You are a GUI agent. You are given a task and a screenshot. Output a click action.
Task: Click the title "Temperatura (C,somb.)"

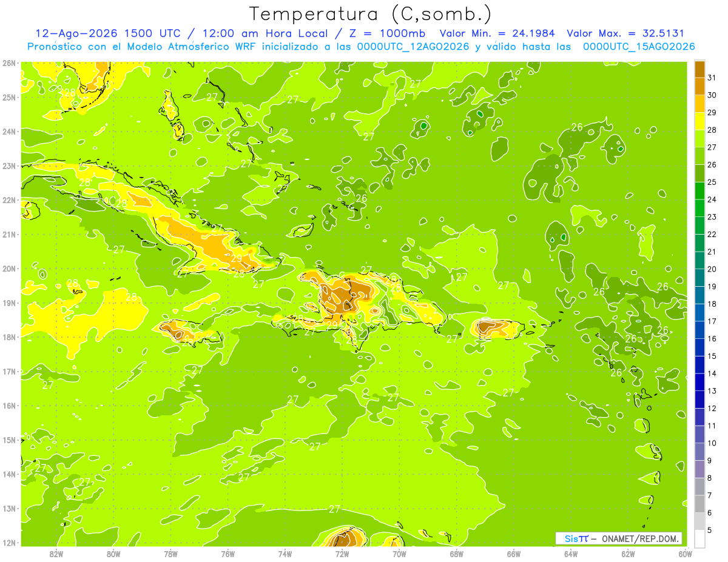pyautogui.click(x=370, y=14)
